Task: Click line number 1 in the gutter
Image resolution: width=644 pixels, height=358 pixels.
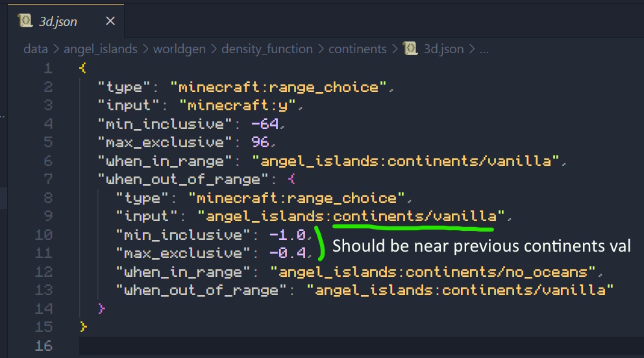Action: (x=48, y=68)
